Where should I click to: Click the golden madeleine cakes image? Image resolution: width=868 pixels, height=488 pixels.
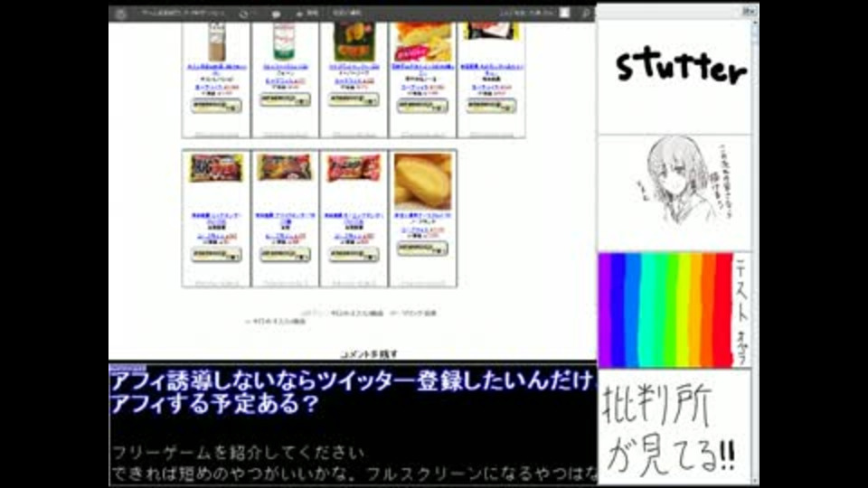(x=423, y=182)
